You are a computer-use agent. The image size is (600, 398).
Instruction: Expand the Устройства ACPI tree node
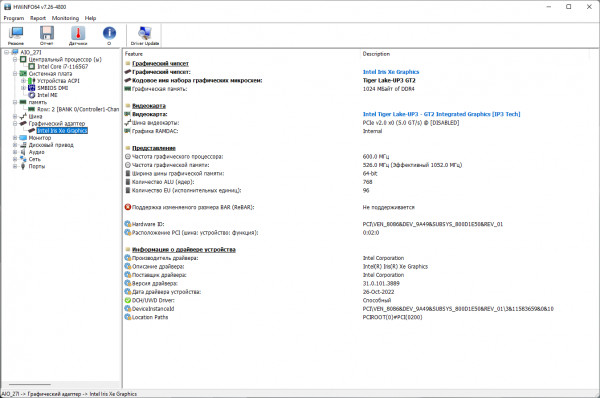23,81
